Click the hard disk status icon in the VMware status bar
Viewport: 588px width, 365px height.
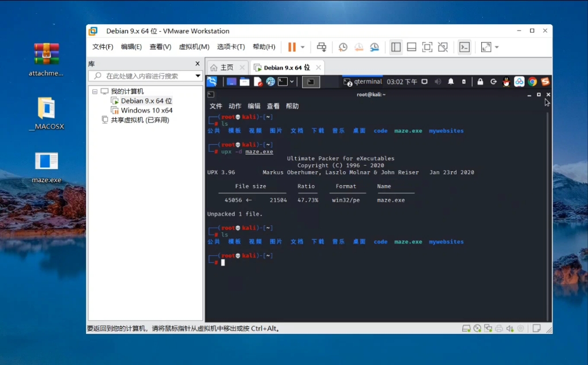[x=466, y=329]
